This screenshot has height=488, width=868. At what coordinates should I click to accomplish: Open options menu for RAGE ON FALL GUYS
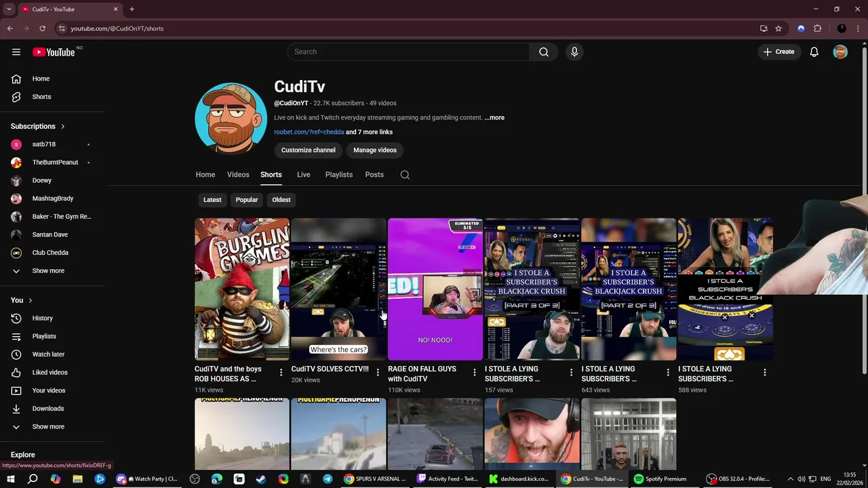(x=475, y=372)
